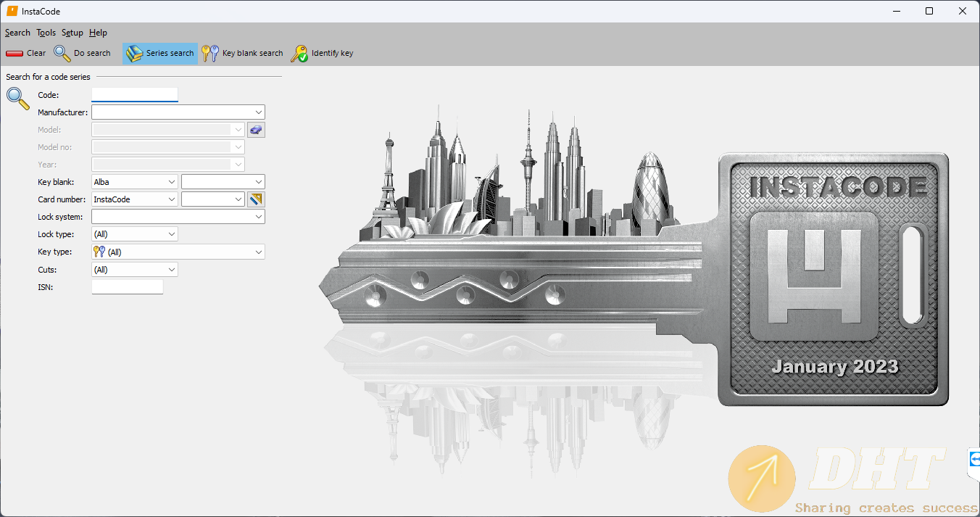This screenshot has height=517, width=980.
Task: Select Series search books icon
Action: pyautogui.click(x=135, y=53)
